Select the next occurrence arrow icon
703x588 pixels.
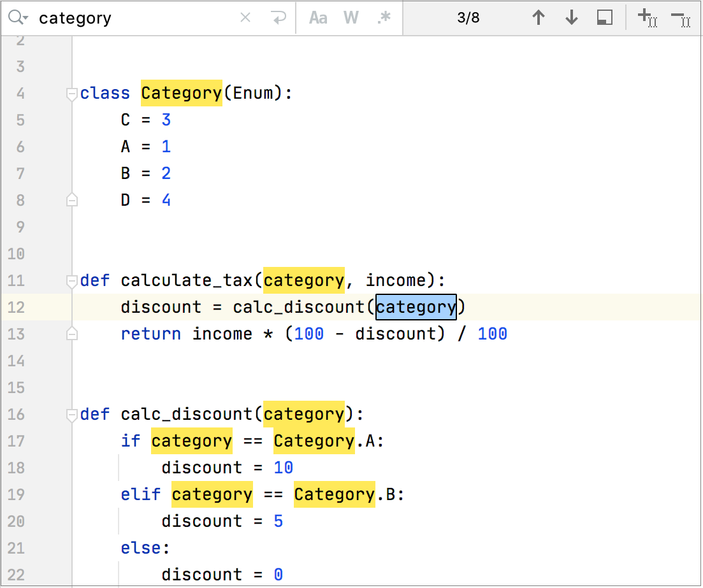tap(572, 18)
